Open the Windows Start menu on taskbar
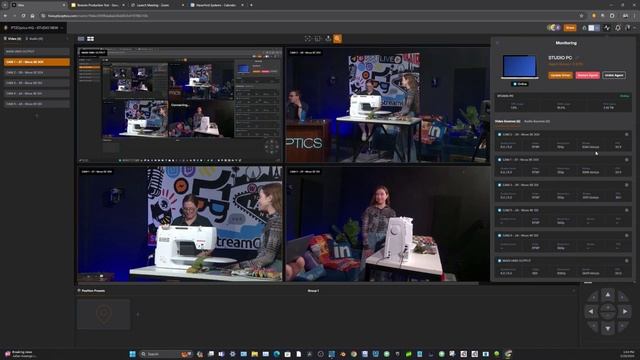640x360 pixels. pyautogui.click(x=132, y=354)
